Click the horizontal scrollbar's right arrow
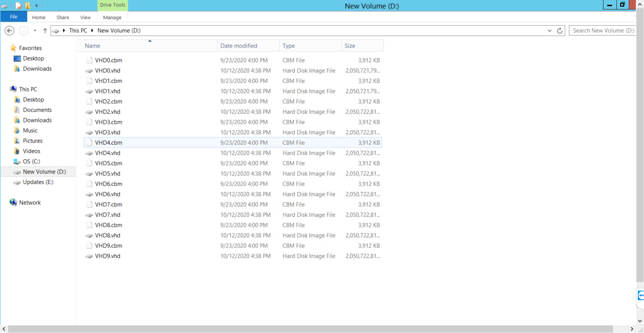Image resolution: width=644 pixels, height=333 pixels. 632,329
